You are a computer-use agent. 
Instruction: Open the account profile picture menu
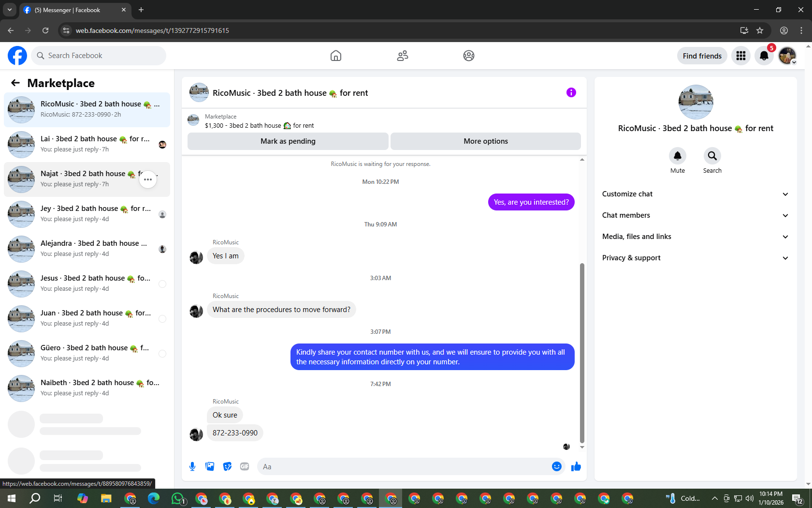coord(787,56)
